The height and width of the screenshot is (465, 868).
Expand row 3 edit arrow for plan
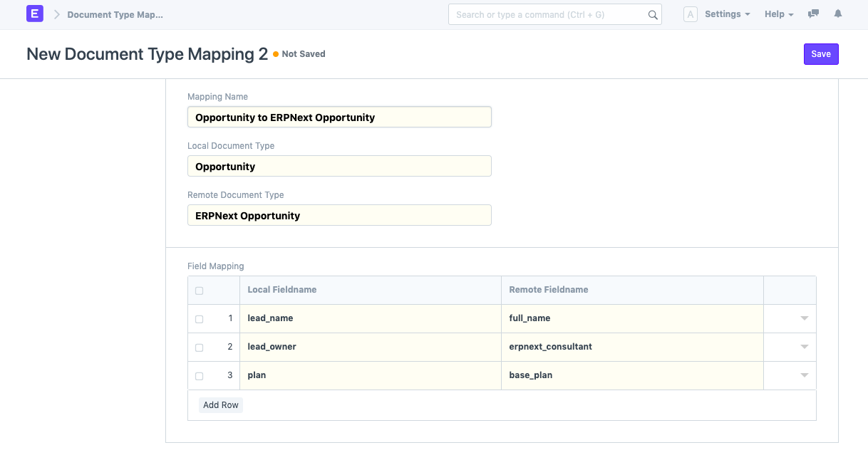coord(804,375)
